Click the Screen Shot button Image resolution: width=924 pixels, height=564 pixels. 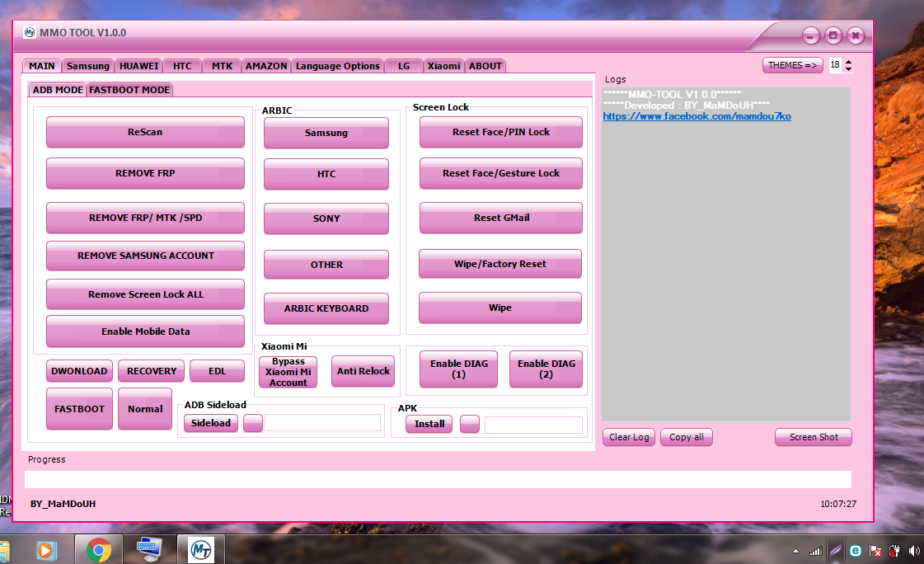click(x=814, y=437)
